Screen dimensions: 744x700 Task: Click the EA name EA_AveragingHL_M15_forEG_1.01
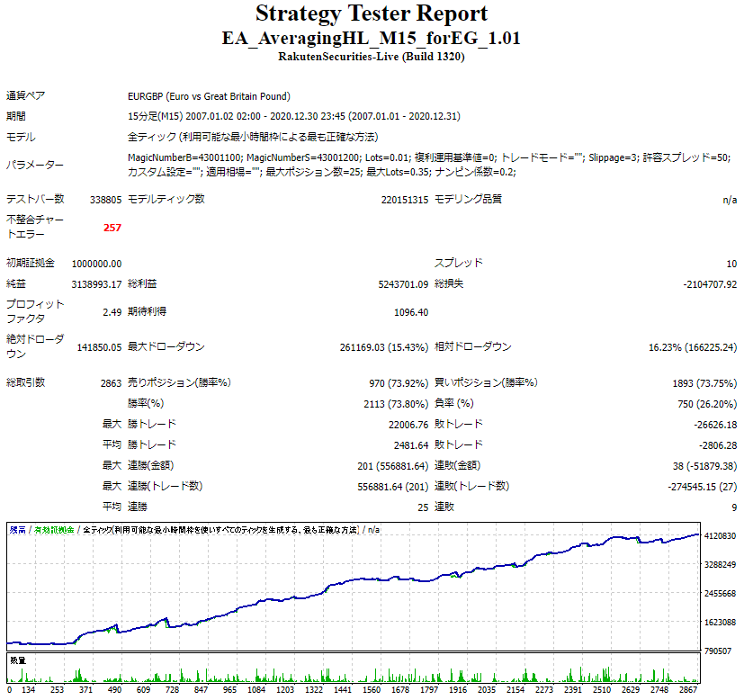(x=372, y=38)
